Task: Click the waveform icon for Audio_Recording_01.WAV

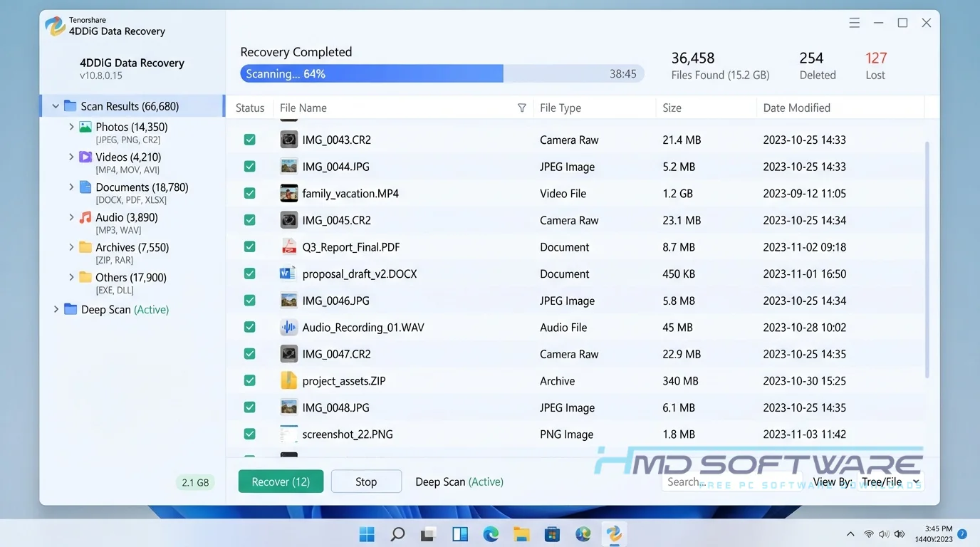Action: [x=288, y=328]
